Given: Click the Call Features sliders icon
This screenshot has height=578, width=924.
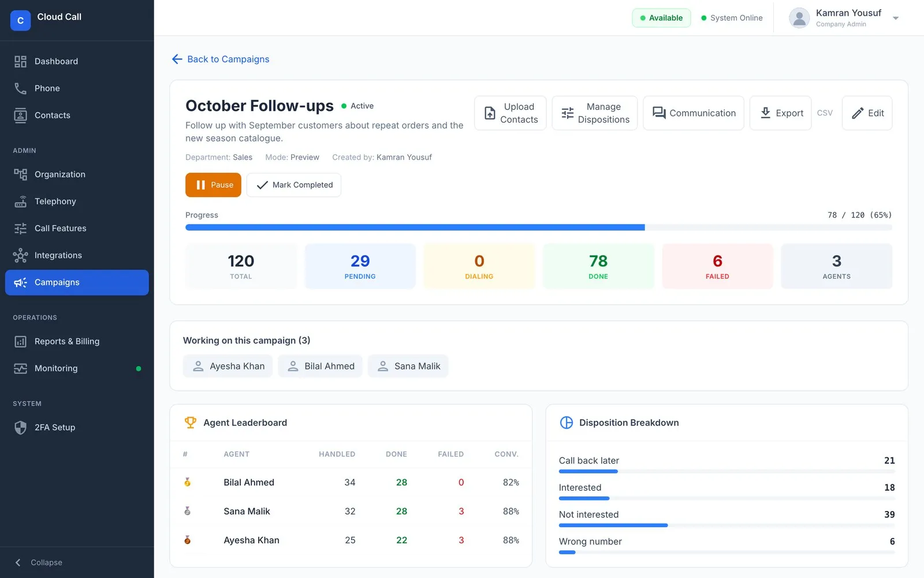Looking at the screenshot, I should [20, 228].
